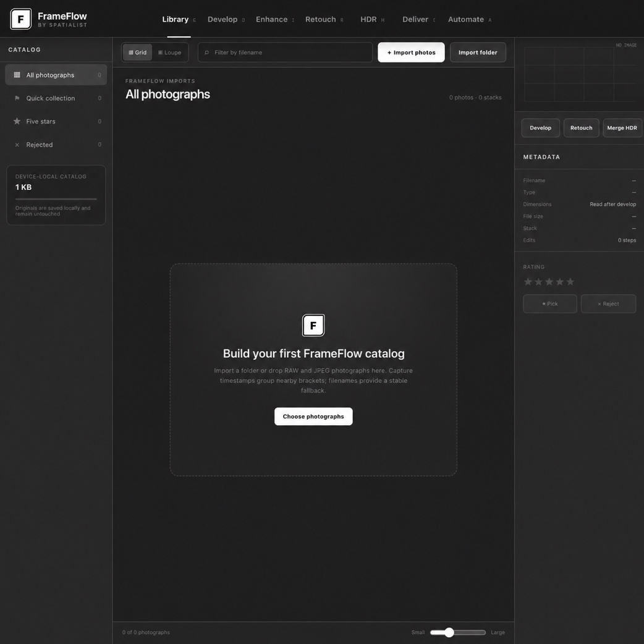
Task: Set rating to three stars
Action: pos(549,282)
